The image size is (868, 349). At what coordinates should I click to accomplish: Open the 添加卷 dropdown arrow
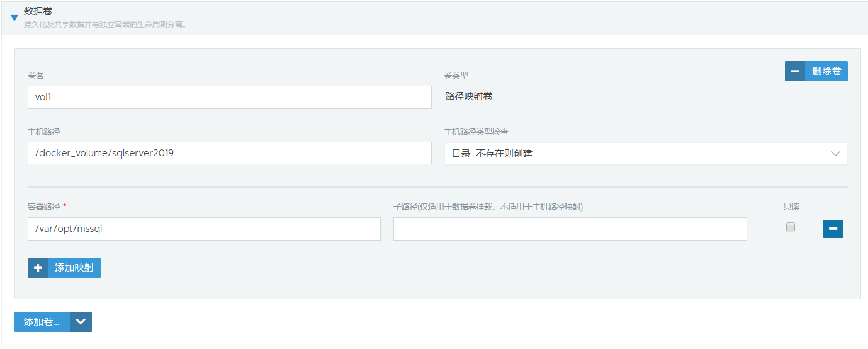81,322
